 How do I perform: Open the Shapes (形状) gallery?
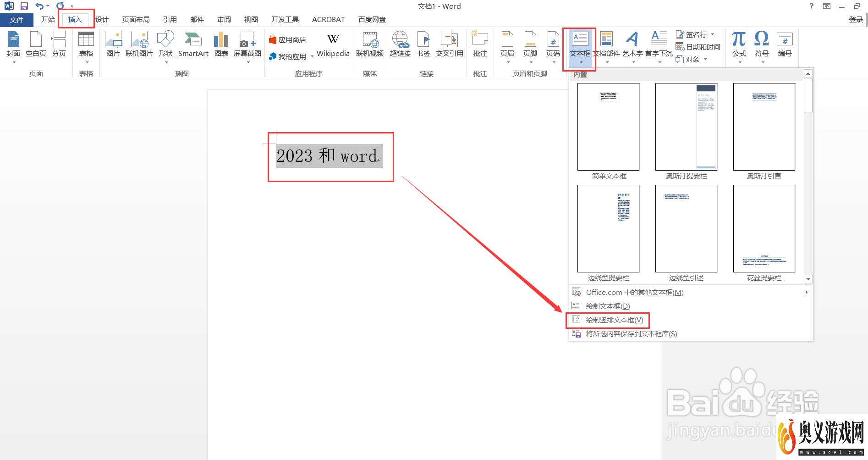[x=165, y=46]
